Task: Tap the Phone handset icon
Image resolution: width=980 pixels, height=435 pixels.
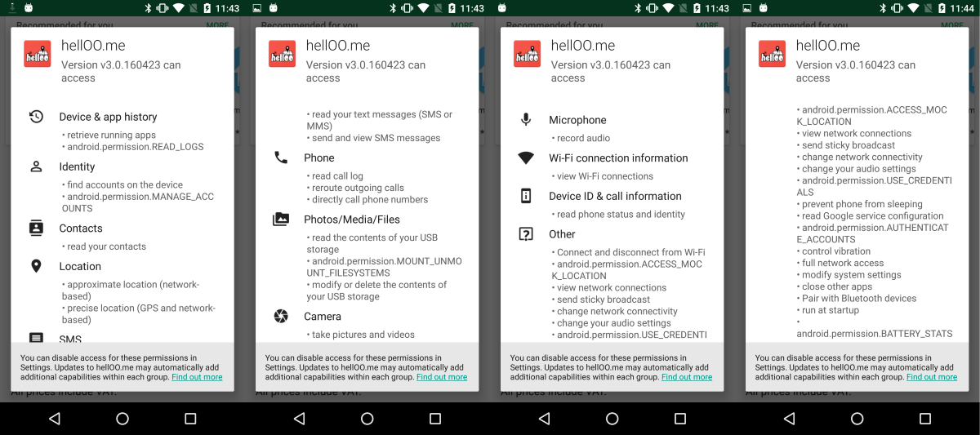Action: coord(281,158)
